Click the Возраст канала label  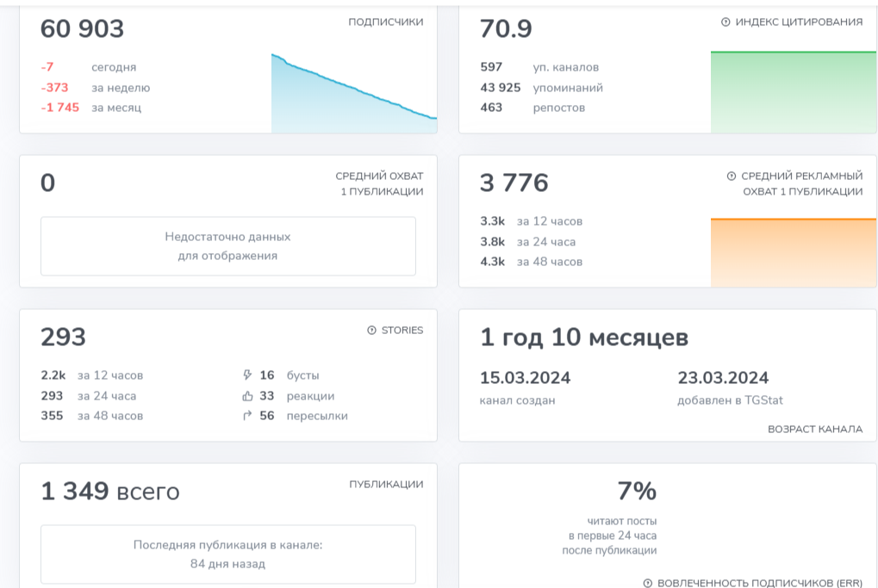point(814,429)
